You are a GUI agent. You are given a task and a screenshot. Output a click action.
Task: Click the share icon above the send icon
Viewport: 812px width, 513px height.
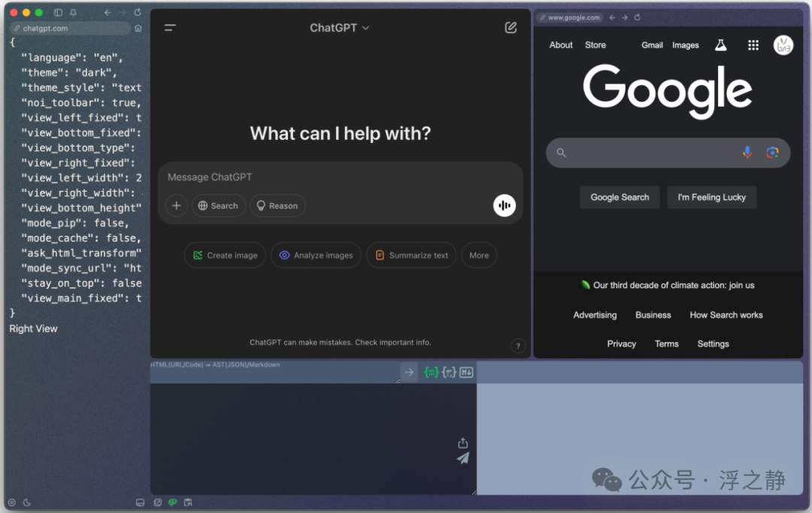tap(463, 443)
